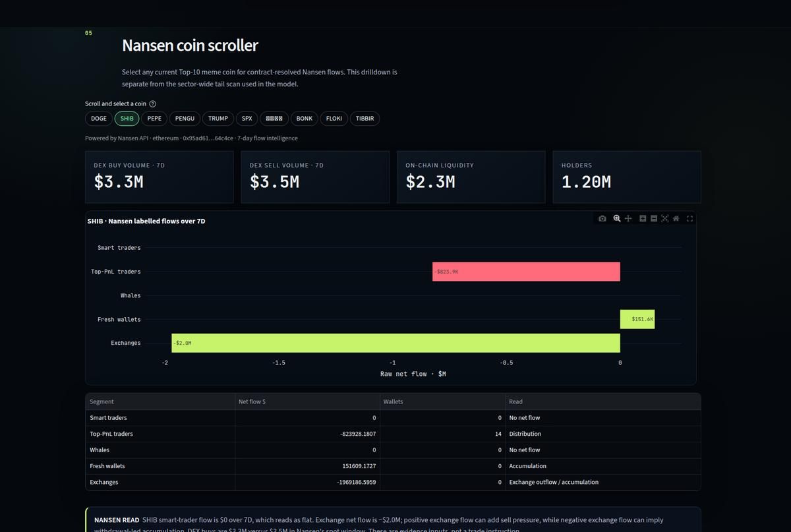Select the DOGE coin pill
The width and height of the screenshot is (791, 532).
coord(98,119)
